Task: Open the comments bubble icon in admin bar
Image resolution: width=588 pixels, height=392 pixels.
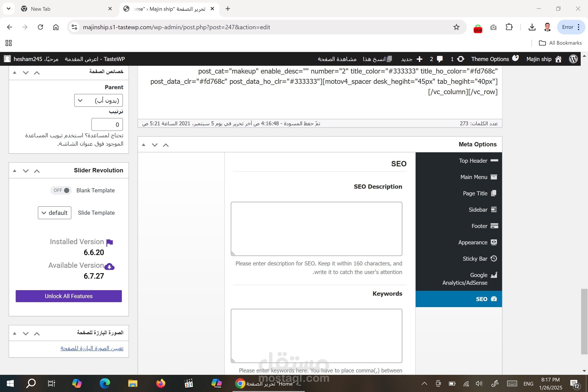Action: tap(439, 59)
